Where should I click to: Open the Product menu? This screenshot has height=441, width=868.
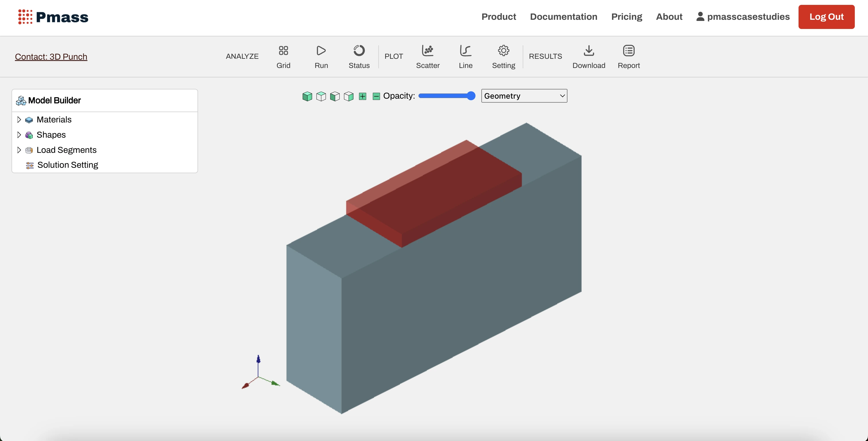498,17
